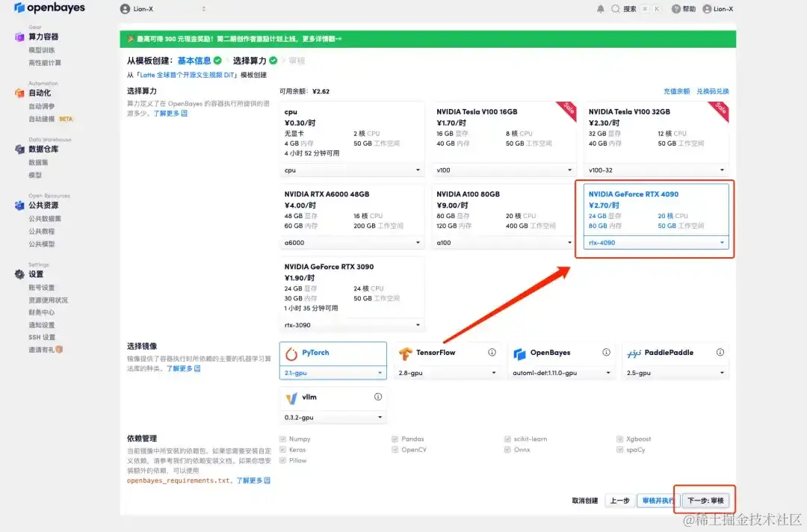Click the 上一步 button
This screenshot has height=532, width=807.
pyautogui.click(x=619, y=501)
